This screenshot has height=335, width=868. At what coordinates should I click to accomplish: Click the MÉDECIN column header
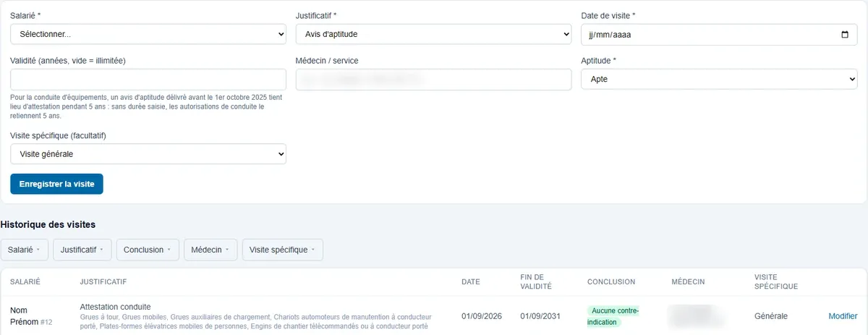(688, 281)
